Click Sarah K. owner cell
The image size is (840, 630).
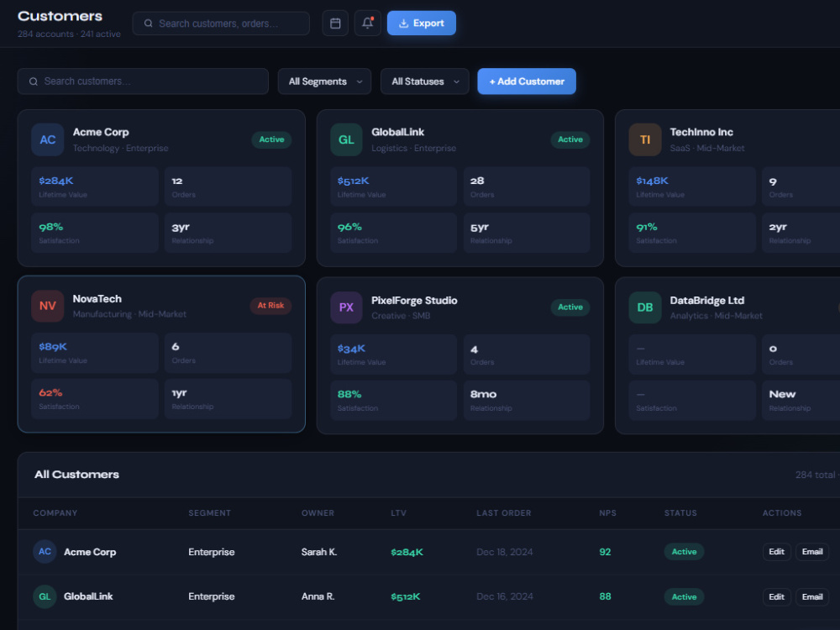[318, 552]
